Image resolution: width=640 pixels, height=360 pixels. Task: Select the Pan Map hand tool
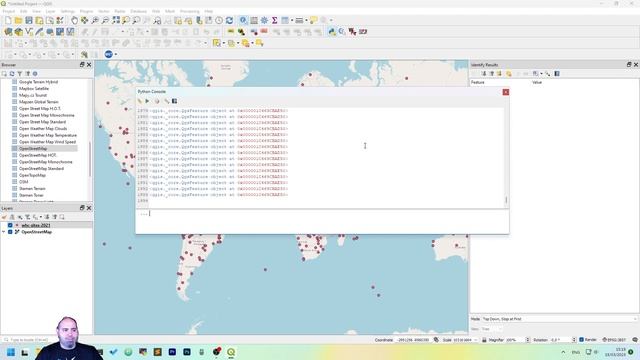click(74, 20)
